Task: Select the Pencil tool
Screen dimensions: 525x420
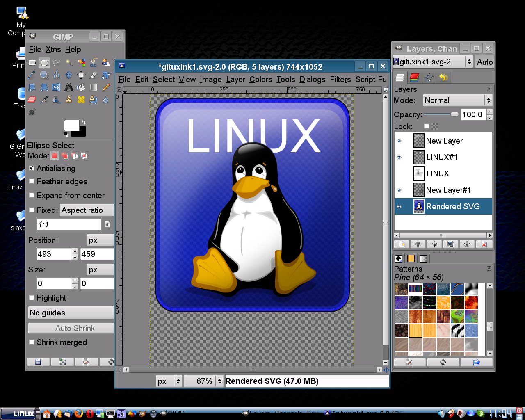Action: 106,87
